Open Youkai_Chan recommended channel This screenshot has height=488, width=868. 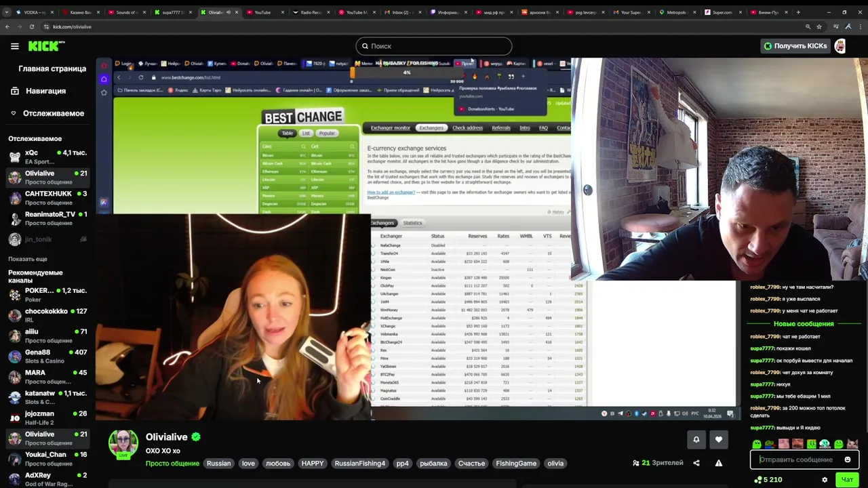tap(47, 459)
